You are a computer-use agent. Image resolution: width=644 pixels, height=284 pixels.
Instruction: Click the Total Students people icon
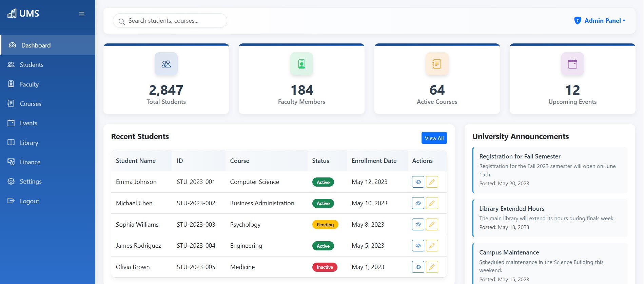click(x=166, y=64)
